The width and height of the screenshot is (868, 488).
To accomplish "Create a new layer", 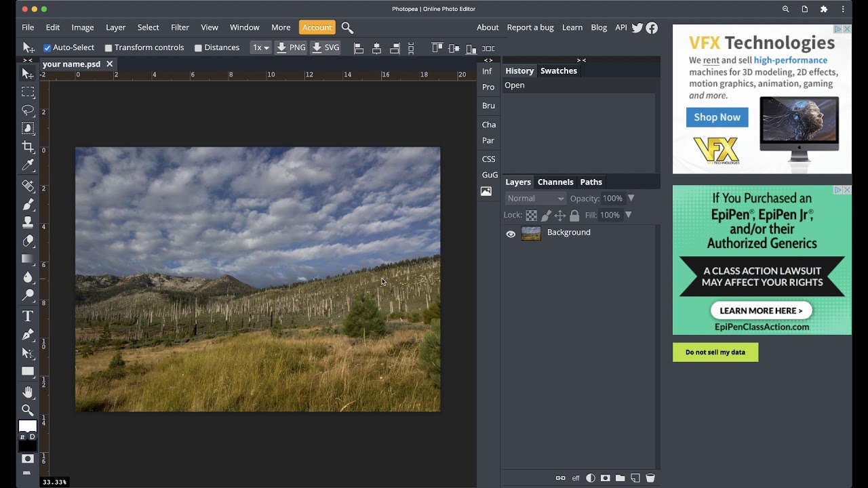I will [x=635, y=478].
